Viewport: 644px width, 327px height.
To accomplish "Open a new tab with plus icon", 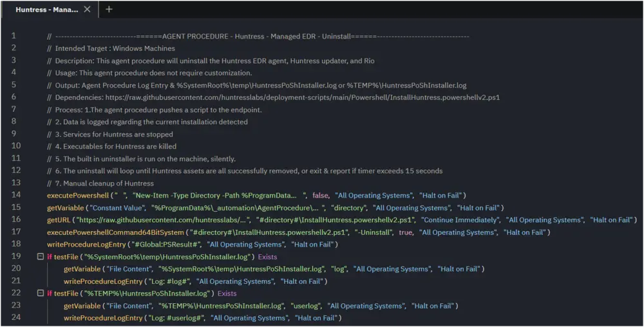I will point(109,9).
